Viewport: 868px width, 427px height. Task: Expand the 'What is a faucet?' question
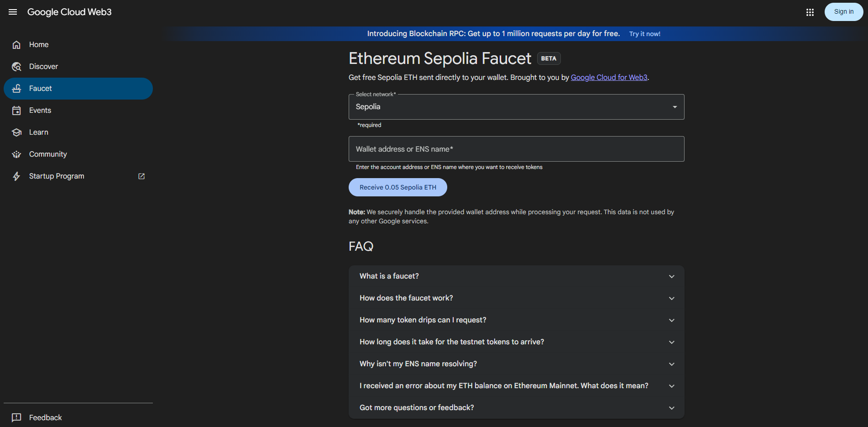(x=516, y=276)
